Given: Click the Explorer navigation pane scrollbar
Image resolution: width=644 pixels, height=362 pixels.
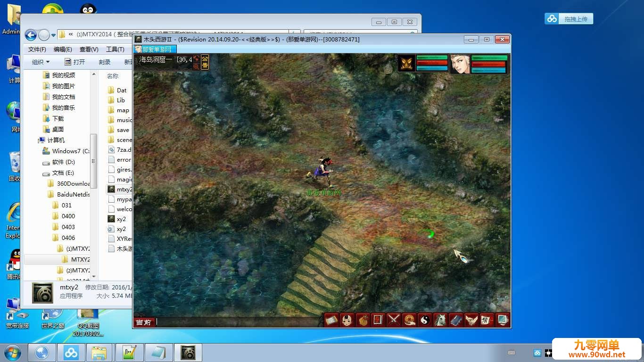Looking at the screenshot, I should 94,161.
